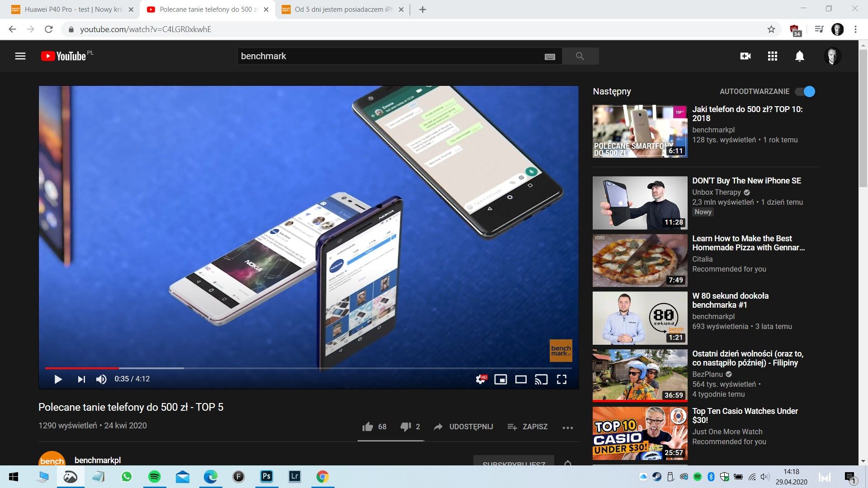The image size is (868, 488).
Task: Open the Jaki telefon do 500 zł thumbnail
Action: (640, 131)
